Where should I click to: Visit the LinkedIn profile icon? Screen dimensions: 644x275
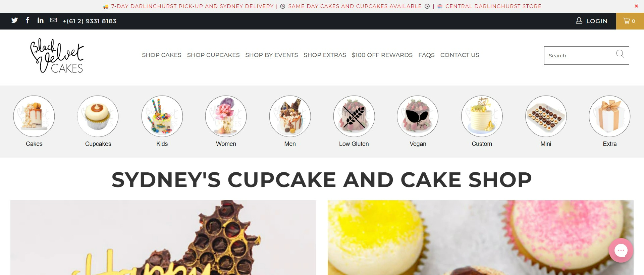pyautogui.click(x=40, y=20)
